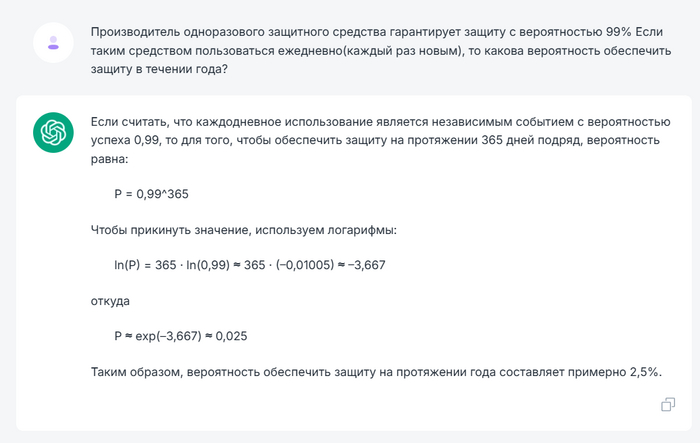Click the line "Чтобы прикинуть значение, используем логарифмы"

tap(243, 230)
